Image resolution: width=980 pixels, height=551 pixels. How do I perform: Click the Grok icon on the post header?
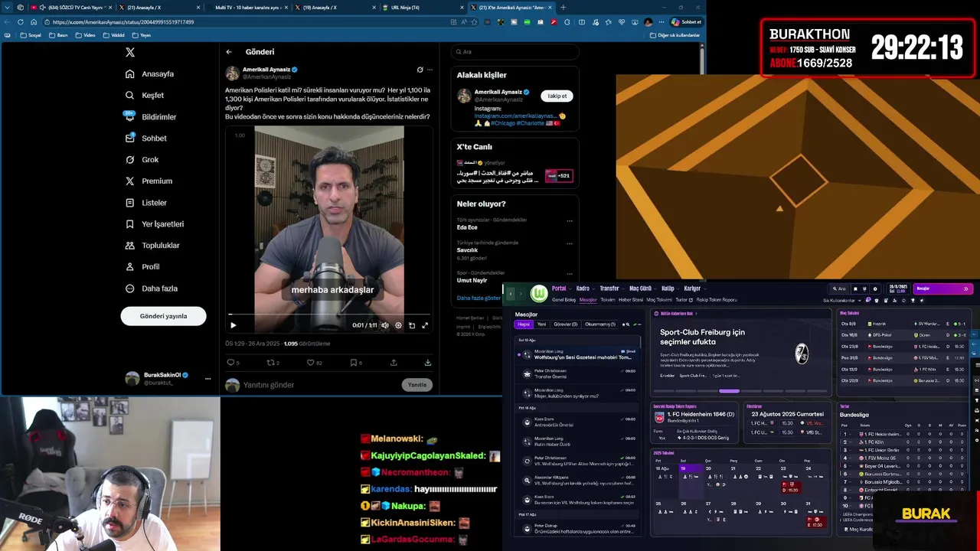click(420, 70)
